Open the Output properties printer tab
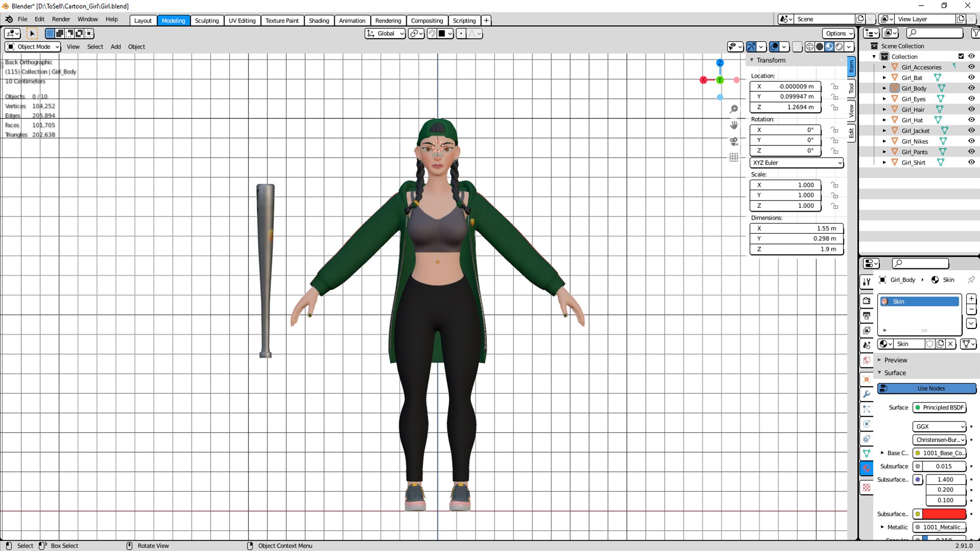The image size is (980, 551). click(x=867, y=315)
